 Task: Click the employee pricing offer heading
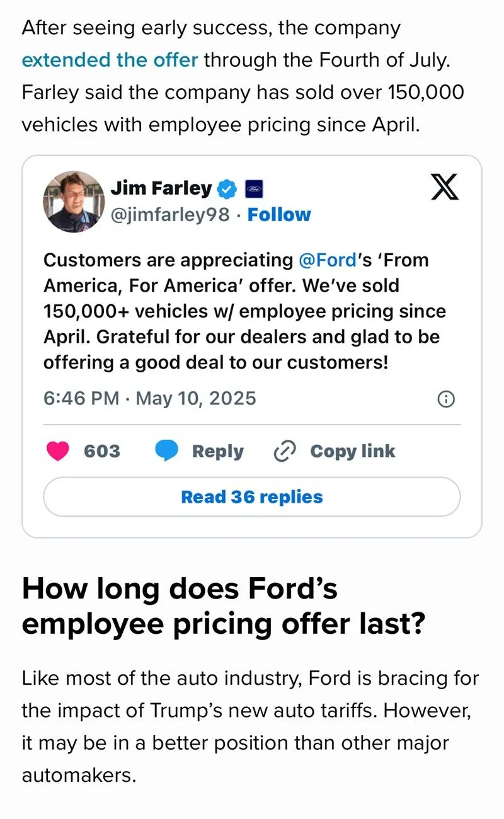pyautogui.click(x=224, y=606)
